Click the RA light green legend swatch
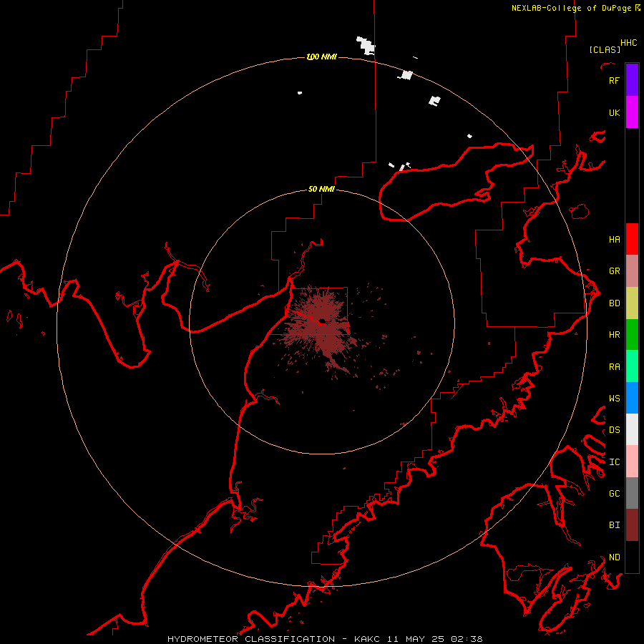 pyautogui.click(x=632, y=366)
